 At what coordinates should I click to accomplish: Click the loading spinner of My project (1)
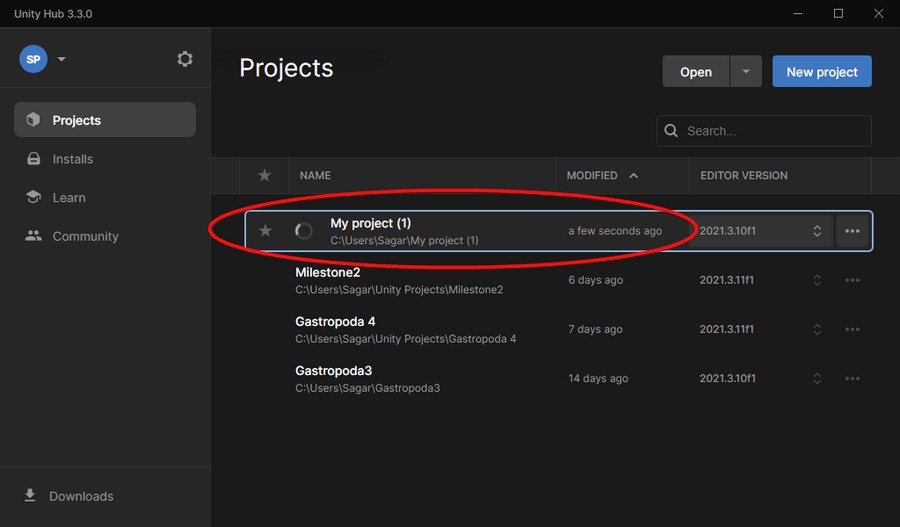[x=304, y=231]
